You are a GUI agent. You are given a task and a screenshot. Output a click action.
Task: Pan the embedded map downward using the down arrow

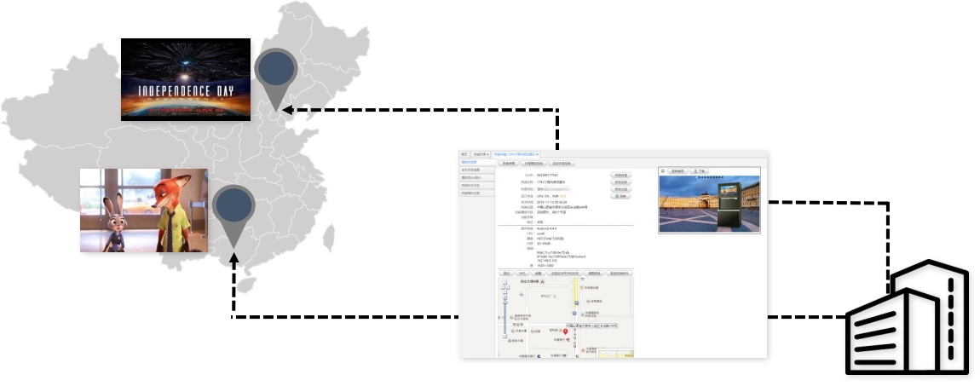click(505, 291)
